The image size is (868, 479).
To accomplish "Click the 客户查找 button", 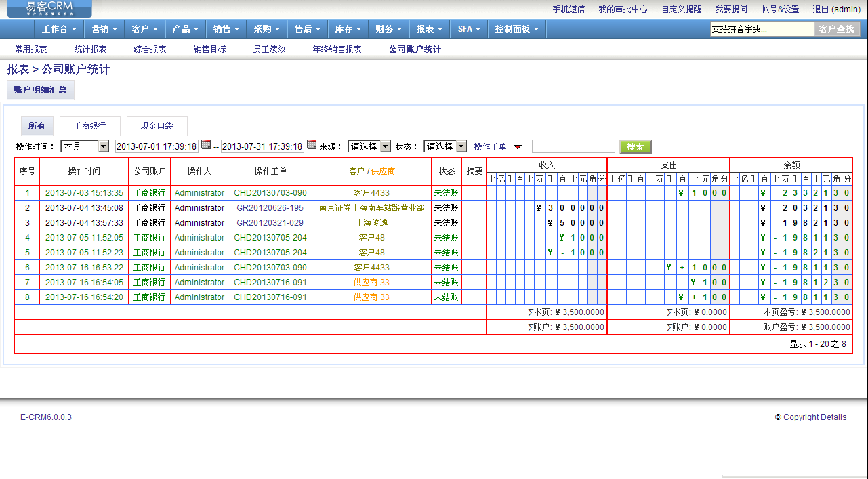I will (x=836, y=29).
